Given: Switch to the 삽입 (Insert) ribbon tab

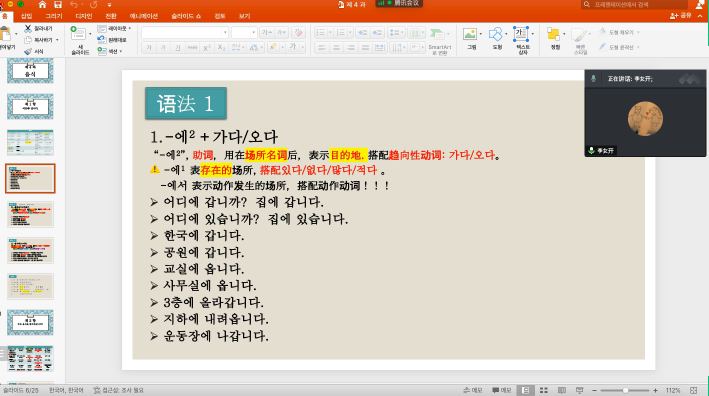Looking at the screenshot, I should click(27, 16).
